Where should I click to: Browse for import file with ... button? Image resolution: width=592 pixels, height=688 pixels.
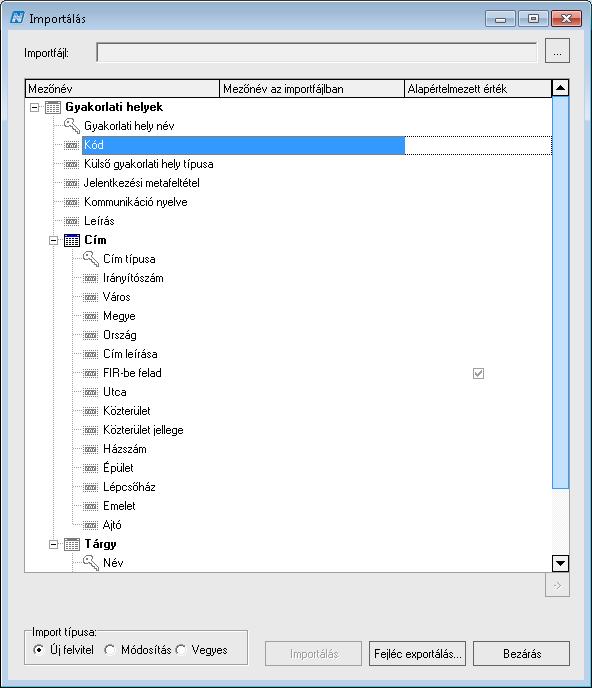coord(557,50)
